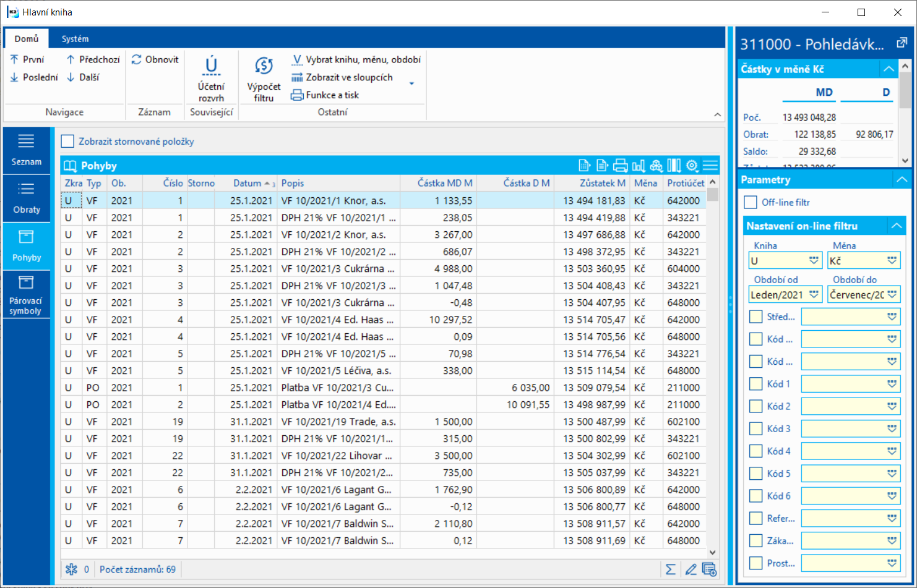Toggle Off-line filtr checkbox
This screenshot has height=588, width=917.
751,202
